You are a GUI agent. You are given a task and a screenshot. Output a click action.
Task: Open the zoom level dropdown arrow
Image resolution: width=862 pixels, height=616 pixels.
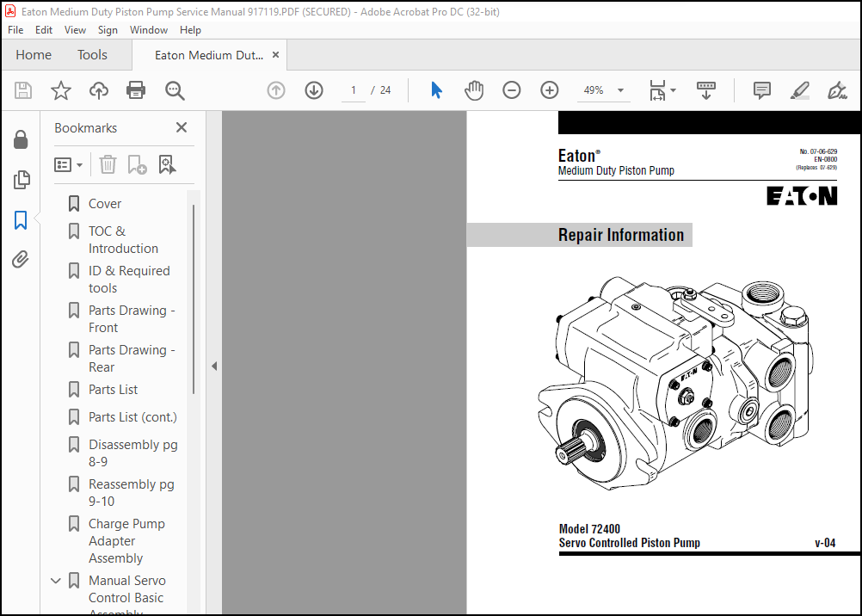[x=620, y=90]
